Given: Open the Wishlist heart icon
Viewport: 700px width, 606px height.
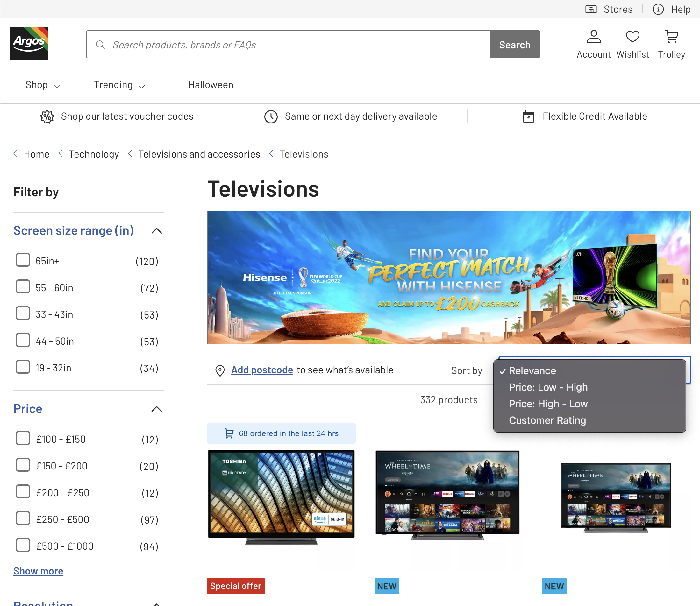Looking at the screenshot, I should 632,37.
